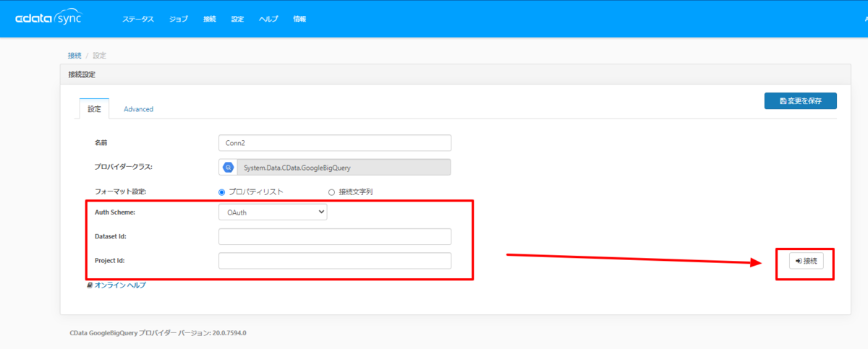868x349 pixels.
Task: Click the 接続設定 panel header
Action: 455,74
